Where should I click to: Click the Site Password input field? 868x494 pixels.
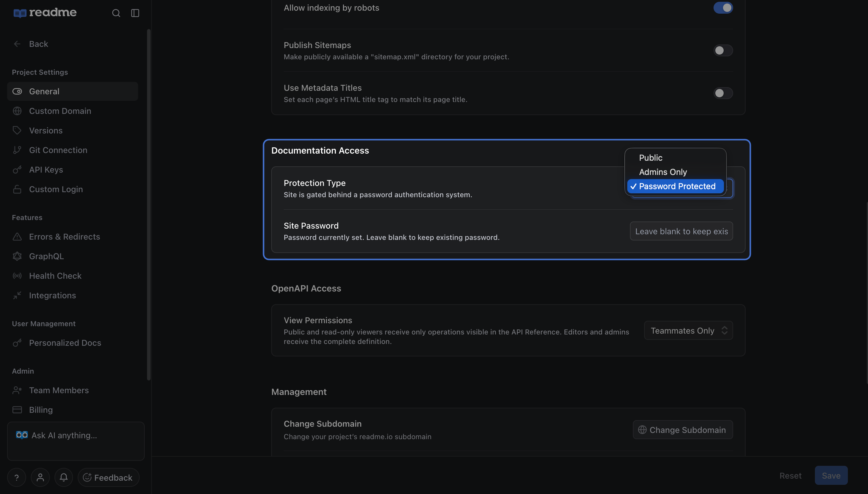(x=681, y=231)
